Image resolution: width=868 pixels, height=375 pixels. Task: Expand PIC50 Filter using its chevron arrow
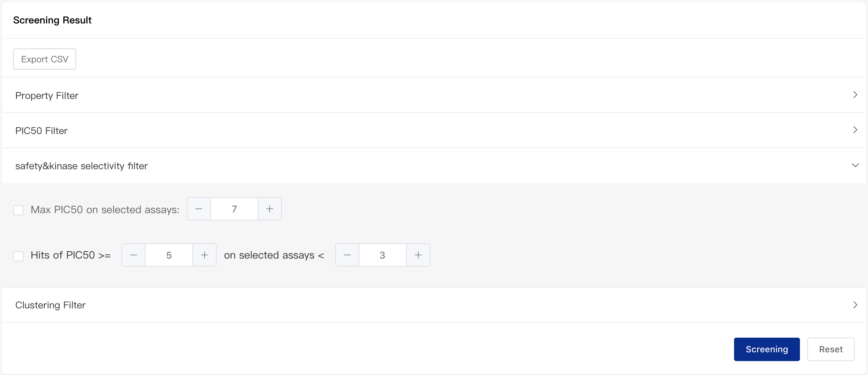click(x=855, y=130)
